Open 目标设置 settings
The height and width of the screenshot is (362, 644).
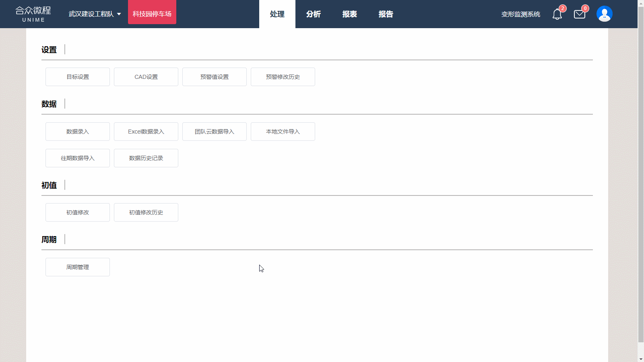click(x=78, y=77)
